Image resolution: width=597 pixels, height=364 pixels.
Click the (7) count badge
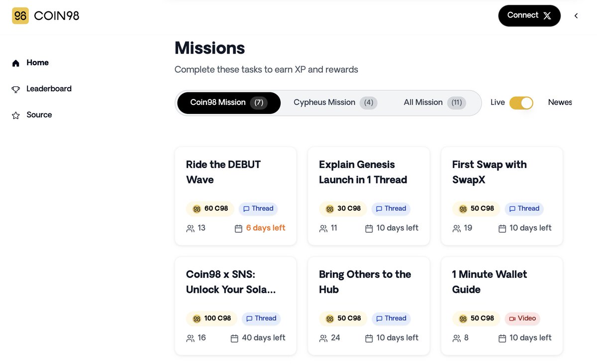pyautogui.click(x=259, y=103)
